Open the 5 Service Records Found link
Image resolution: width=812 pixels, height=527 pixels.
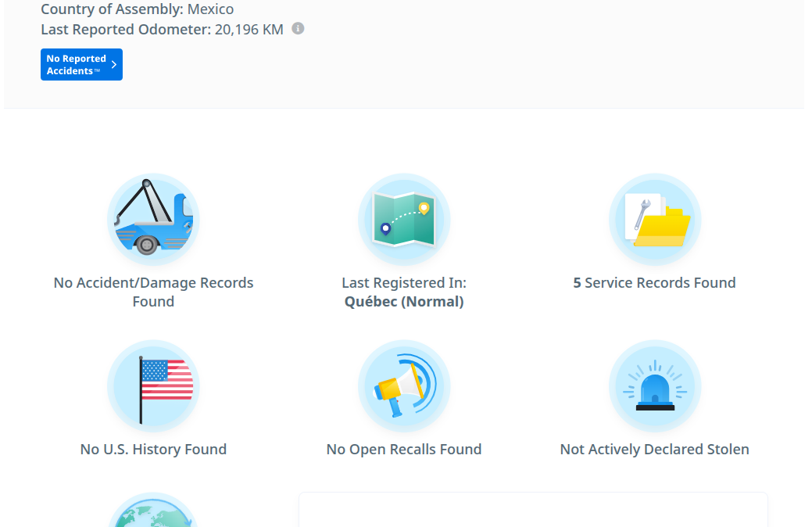(655, 282)
